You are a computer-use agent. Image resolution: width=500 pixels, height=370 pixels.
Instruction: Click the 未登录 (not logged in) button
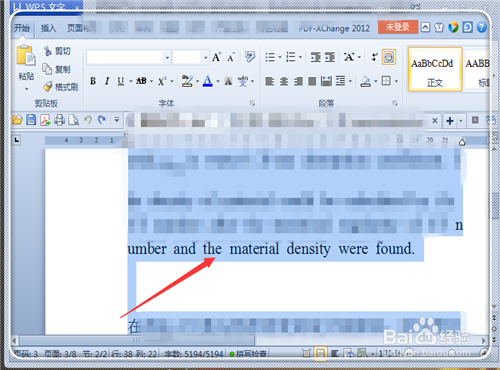[398, 27]
